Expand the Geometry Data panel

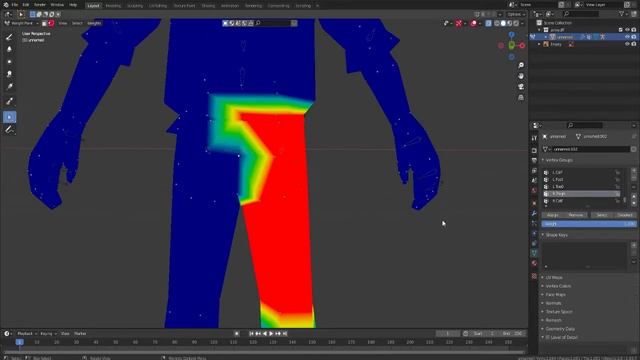click(x=560, y=329)
